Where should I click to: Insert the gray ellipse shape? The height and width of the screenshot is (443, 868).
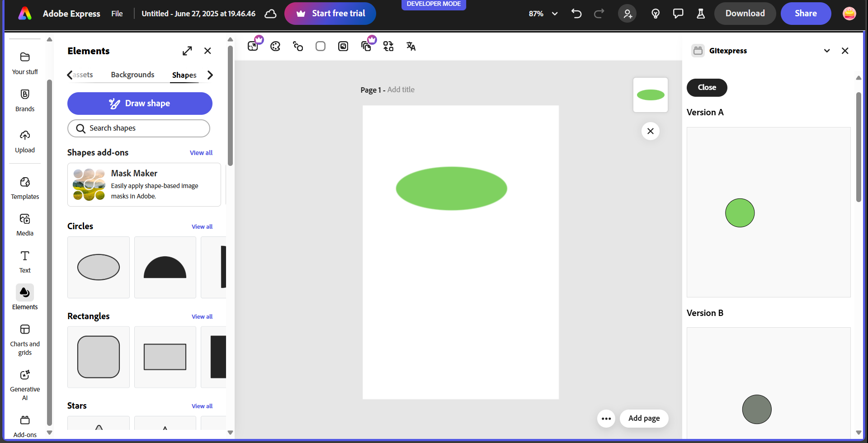(99, 267)
